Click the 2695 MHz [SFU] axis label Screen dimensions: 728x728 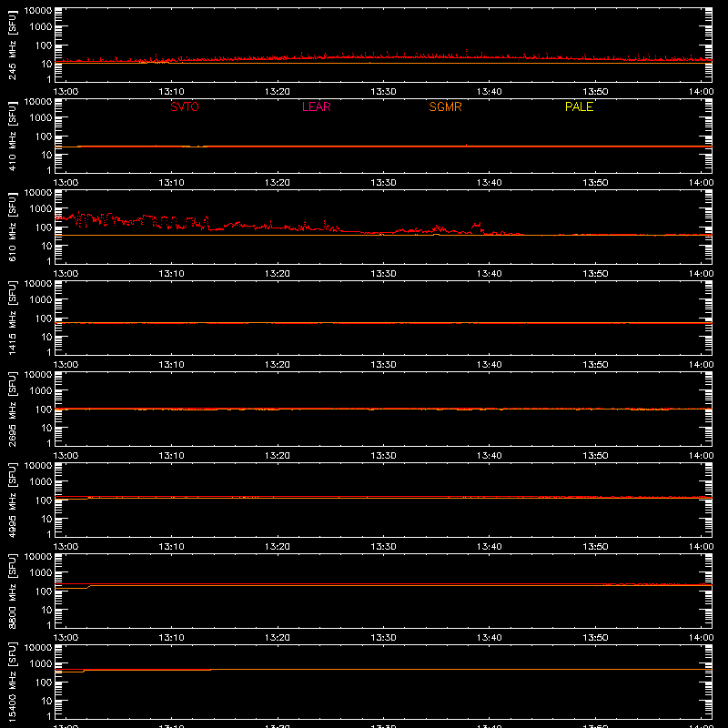point(13,409)
